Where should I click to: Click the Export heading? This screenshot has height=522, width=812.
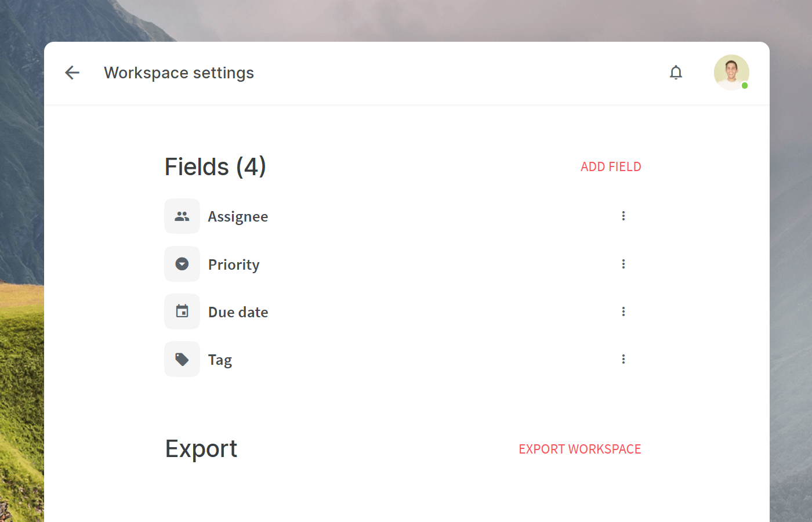tap(201, 449)
